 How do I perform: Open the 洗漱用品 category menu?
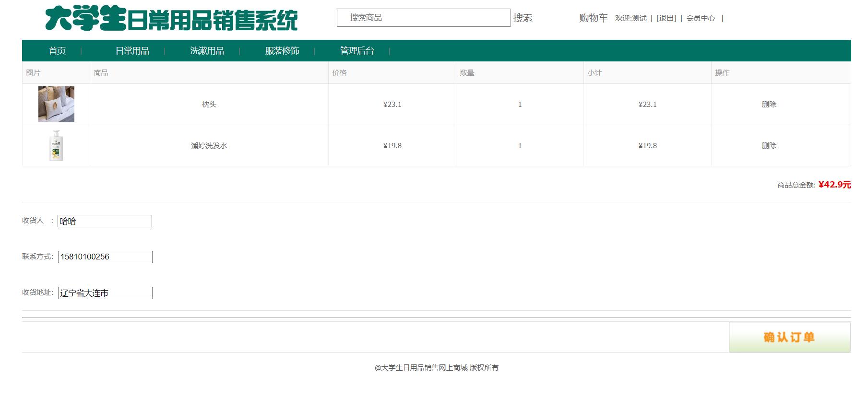pyautogui.click(x=207, y=51)
